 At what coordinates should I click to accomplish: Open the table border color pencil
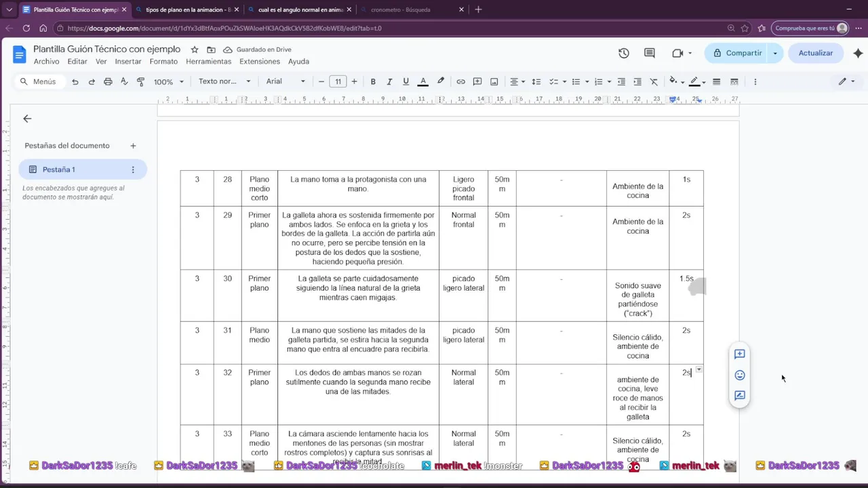pyautogui.click(x=697, y=81)
